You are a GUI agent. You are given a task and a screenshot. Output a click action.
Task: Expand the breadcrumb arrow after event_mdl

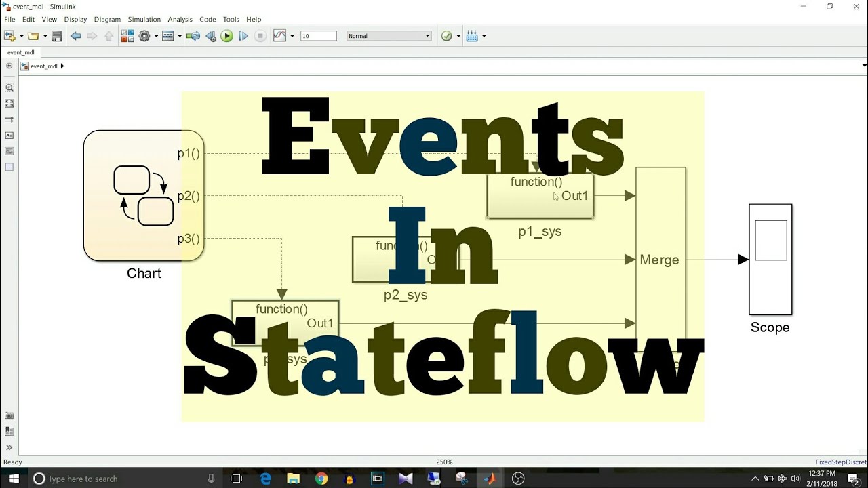click(62, 66)
